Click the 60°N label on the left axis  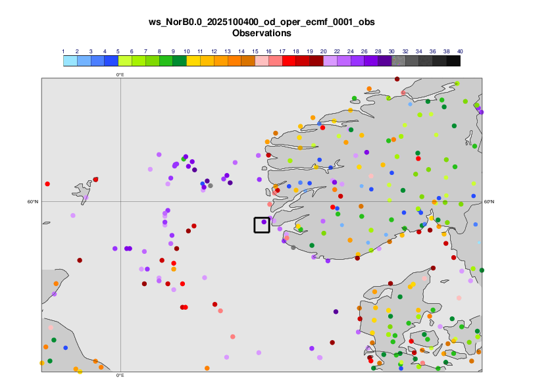tap(33, 202)
